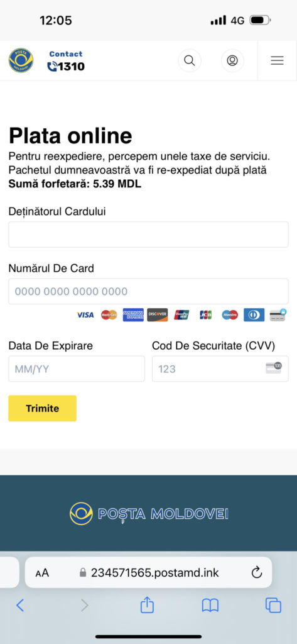This screenshot has height=644, width=297.
Task: Click the Mastercard logo
Action: click(109, 315)
